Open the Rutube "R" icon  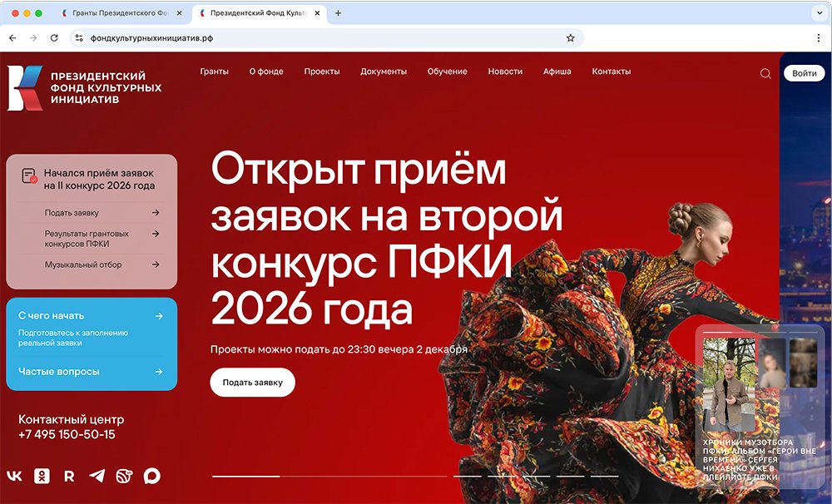tap(69, 477)
